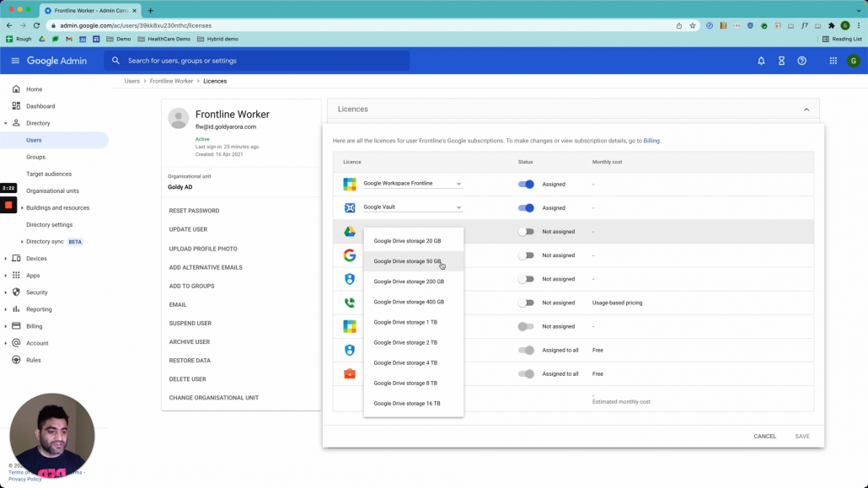Open tasks hourglass icon
The height and width of the screenshot is (488, 868).
click(782, 61)
